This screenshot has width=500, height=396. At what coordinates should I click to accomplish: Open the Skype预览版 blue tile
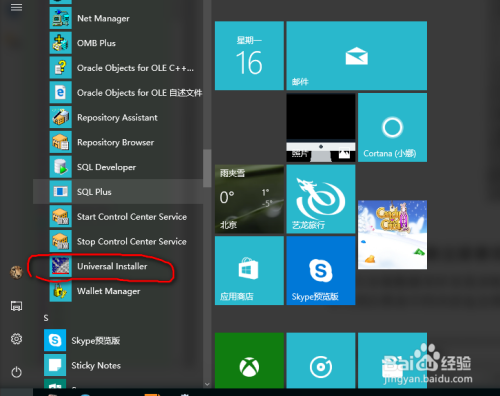(x=321, y=271)
